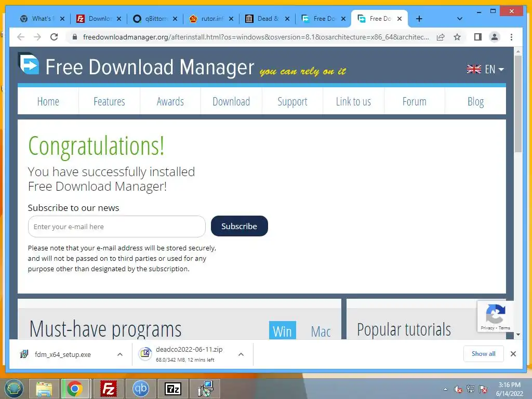Expand options for fdm_x64_setup.exe download
The width and height of the screenshot is (532, 399).
tap(120, 354)
